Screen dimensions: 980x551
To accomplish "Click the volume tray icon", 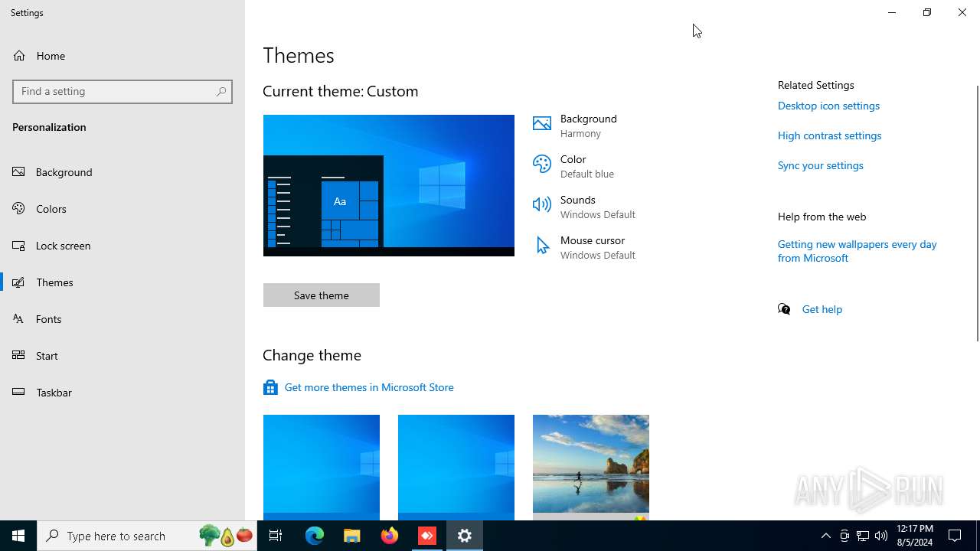I will (881, 536).
